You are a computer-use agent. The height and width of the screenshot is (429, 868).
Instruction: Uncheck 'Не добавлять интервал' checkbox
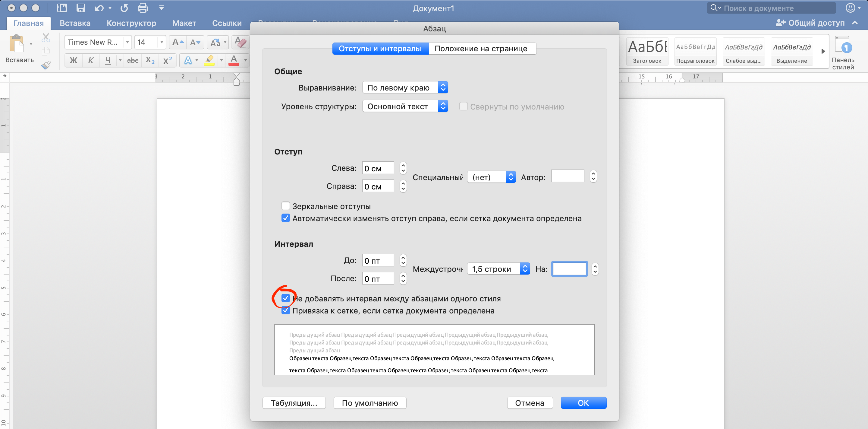point(285,298)
